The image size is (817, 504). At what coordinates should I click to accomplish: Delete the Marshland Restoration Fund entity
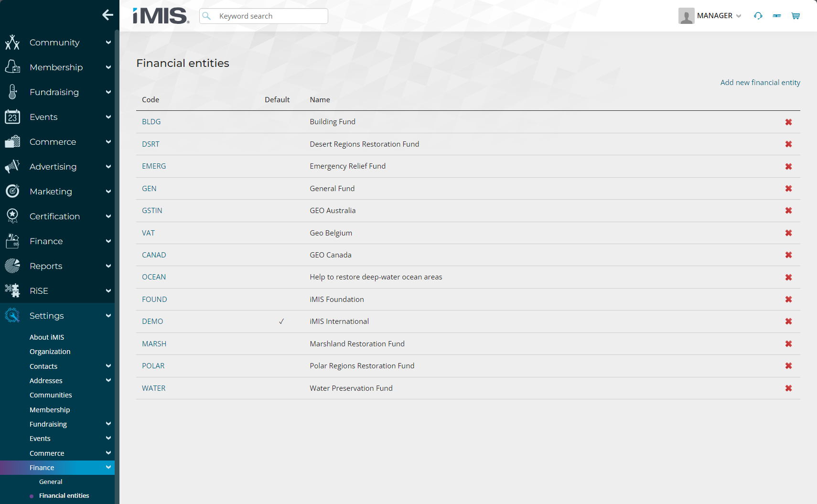(x=788, y=344)
